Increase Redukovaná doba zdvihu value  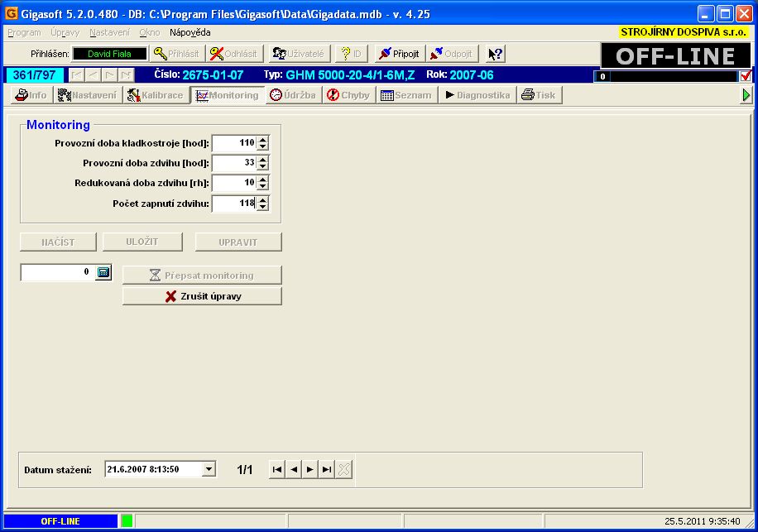tap(263, 180)
